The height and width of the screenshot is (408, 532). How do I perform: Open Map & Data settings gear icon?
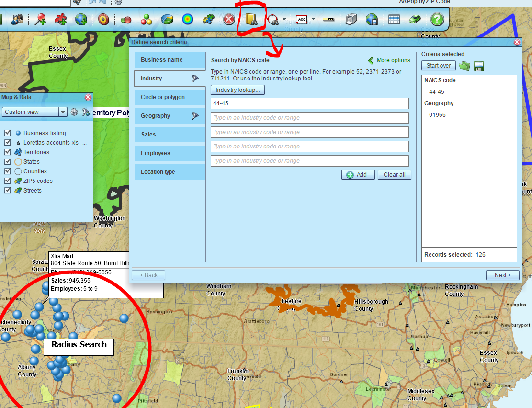[74, 112]
